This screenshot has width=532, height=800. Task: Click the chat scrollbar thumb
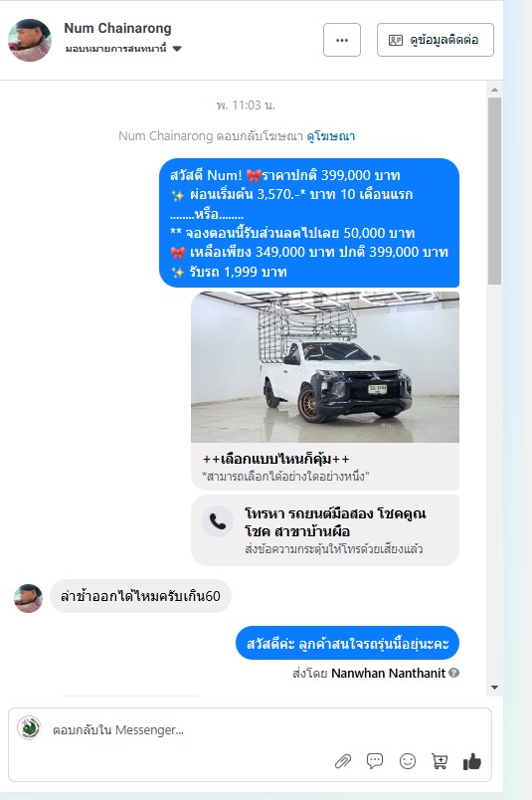coord(494,191)
